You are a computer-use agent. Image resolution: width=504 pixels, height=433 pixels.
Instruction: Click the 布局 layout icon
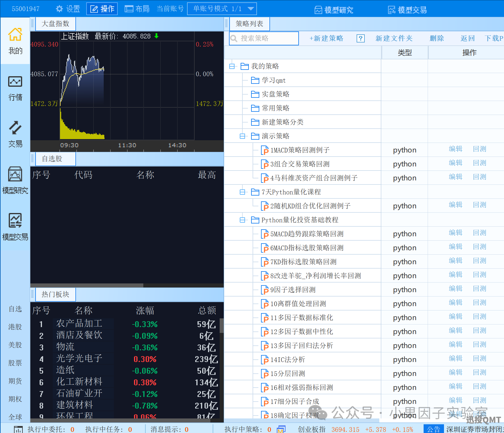[129, 9]
